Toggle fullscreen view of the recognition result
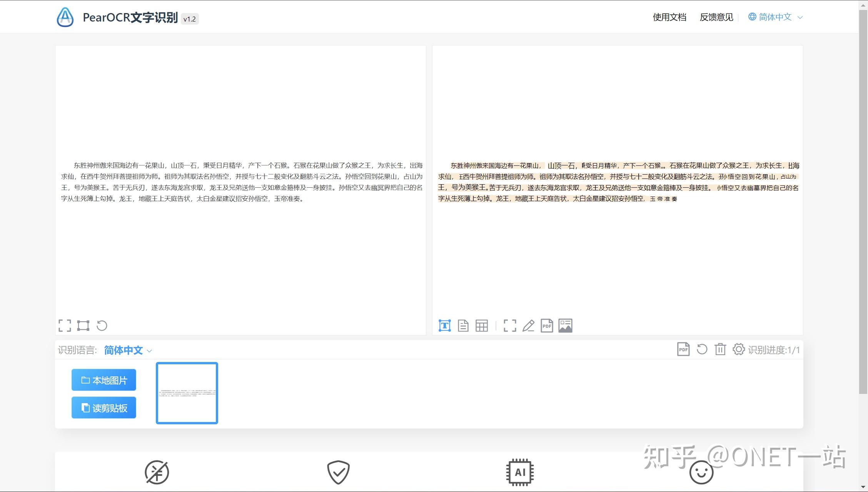The image size is (868, 492). point(510,325)
